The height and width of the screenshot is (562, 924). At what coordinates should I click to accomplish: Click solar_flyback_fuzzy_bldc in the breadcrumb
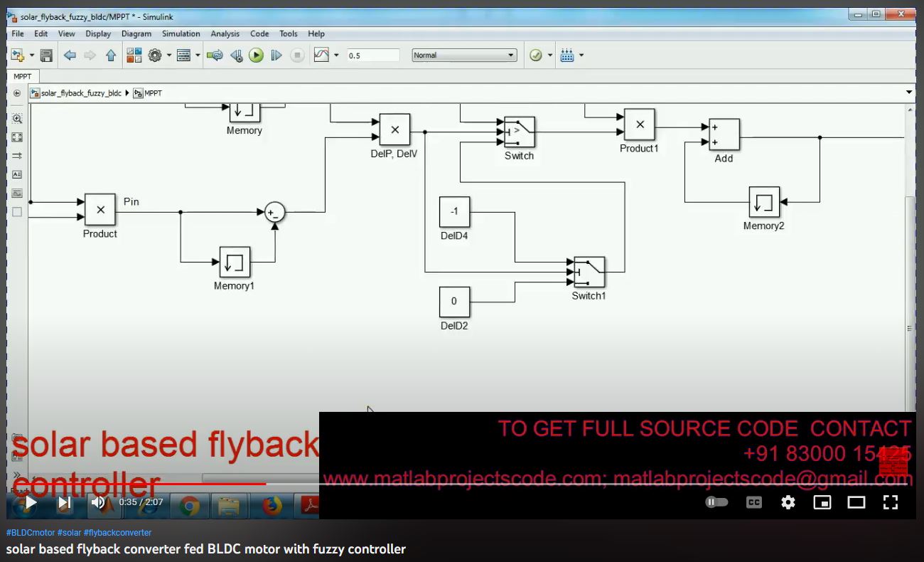pos(81,93)
